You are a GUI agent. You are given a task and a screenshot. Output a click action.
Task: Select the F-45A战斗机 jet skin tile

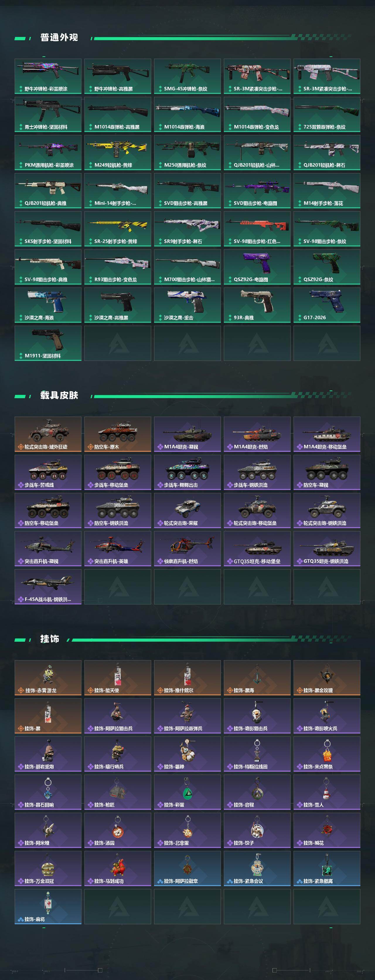(48, 587)
